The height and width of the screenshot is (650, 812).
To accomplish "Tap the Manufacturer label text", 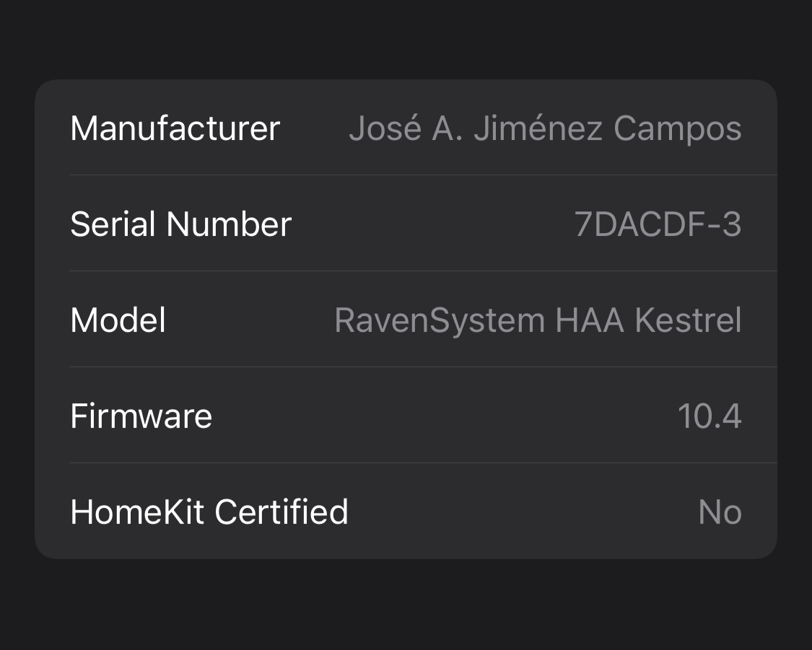I will tap(175, 128).
